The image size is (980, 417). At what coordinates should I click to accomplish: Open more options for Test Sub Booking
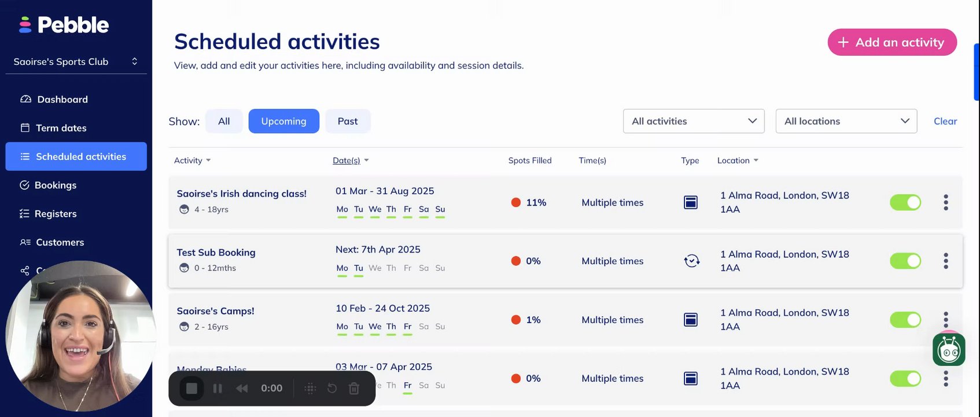click(x=946, y=261)
